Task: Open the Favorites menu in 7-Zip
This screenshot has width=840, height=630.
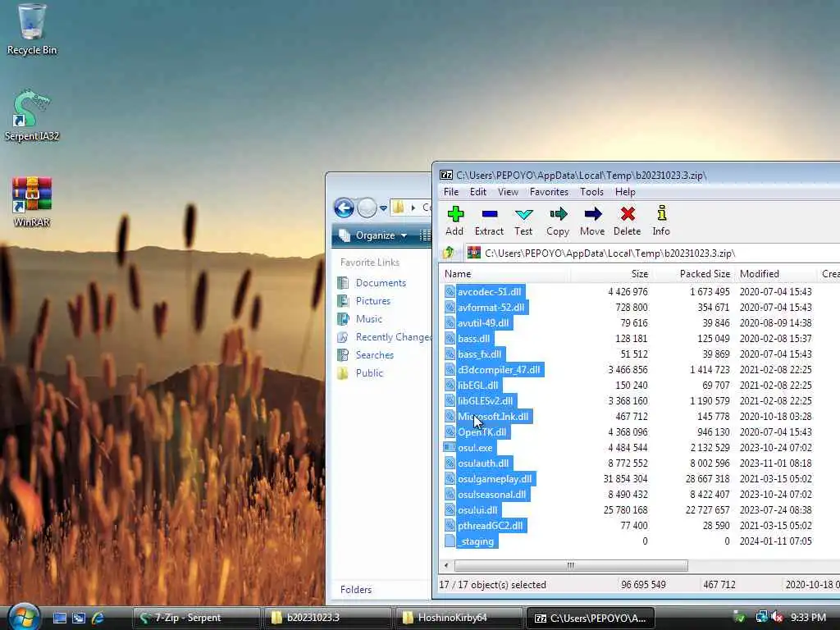Action: pyautogui.click(x=549, y=192)
